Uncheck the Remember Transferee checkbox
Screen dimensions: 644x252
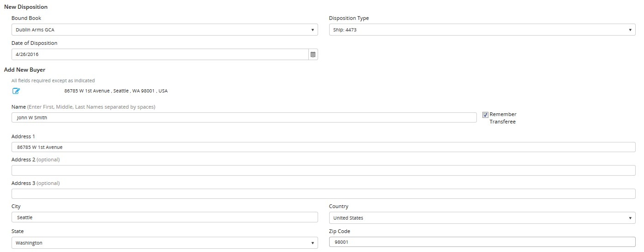pos(485,115)
